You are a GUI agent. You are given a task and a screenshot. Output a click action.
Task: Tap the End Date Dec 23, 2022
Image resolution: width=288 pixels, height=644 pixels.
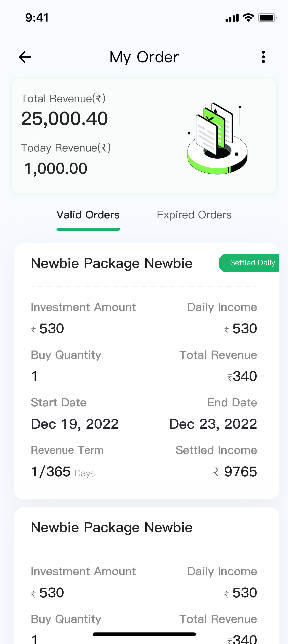click(213, 424)
